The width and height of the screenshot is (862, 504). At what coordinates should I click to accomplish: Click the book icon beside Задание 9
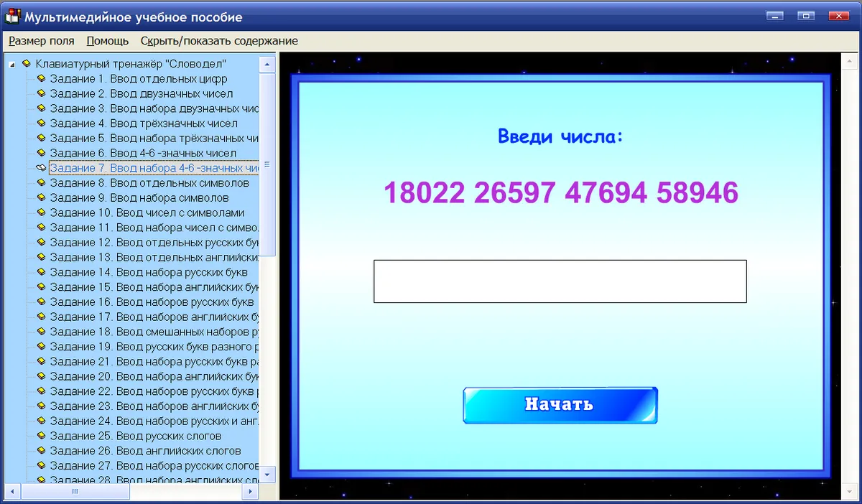41,197
